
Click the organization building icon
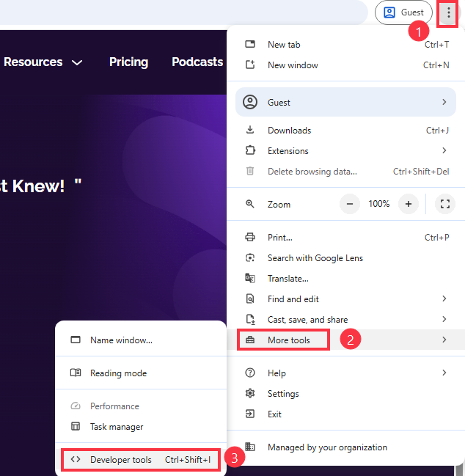tap(250, 447)
